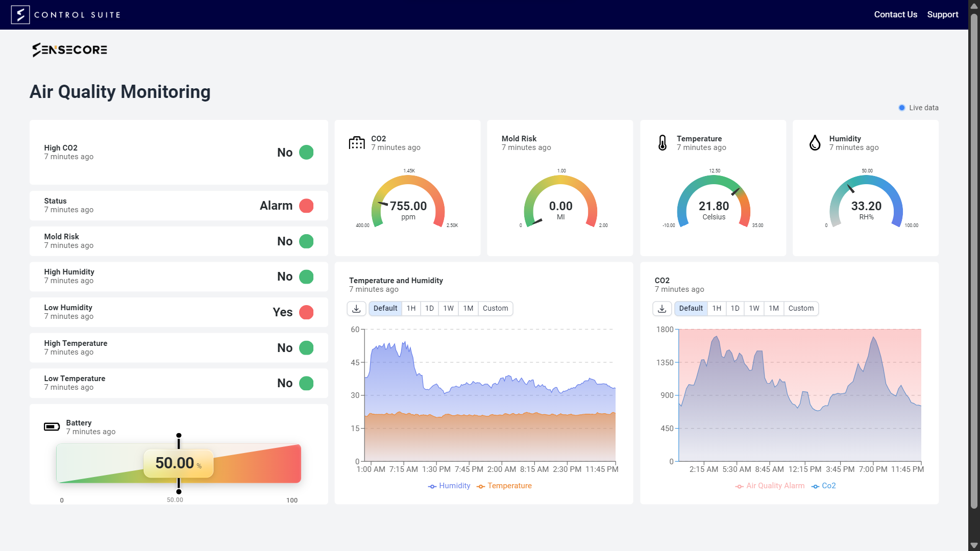This screenshot has width=980, height=551.
Task: Click the Temperature thermometer icon
Action: [x=663, y=143]
